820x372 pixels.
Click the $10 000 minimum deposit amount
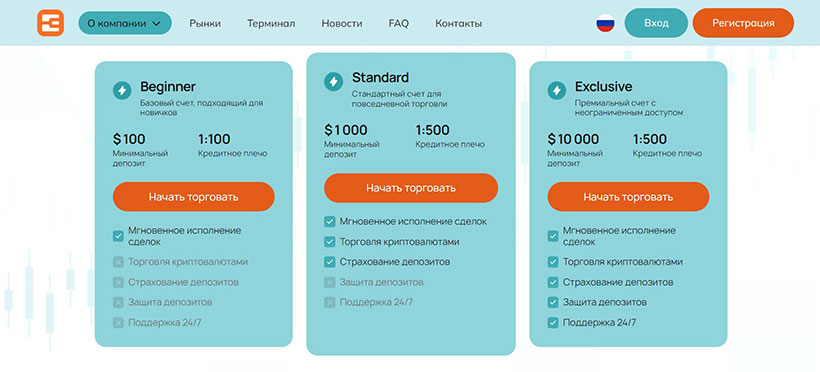[x=573, y=139]
